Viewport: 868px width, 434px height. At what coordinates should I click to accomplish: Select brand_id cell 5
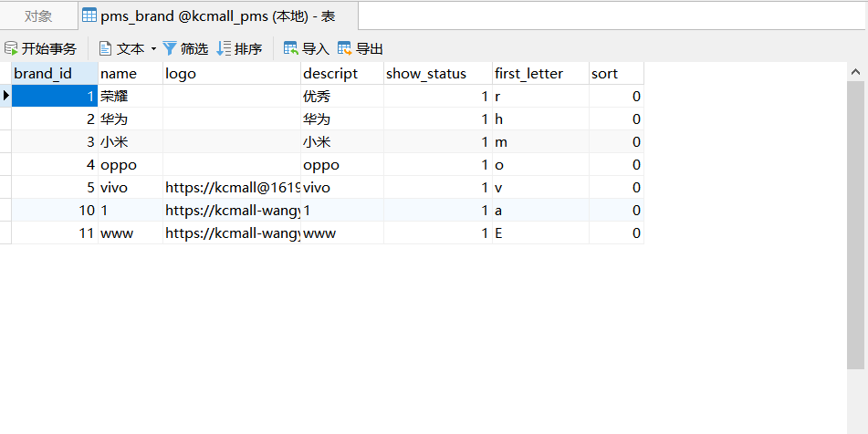point(55,188)
